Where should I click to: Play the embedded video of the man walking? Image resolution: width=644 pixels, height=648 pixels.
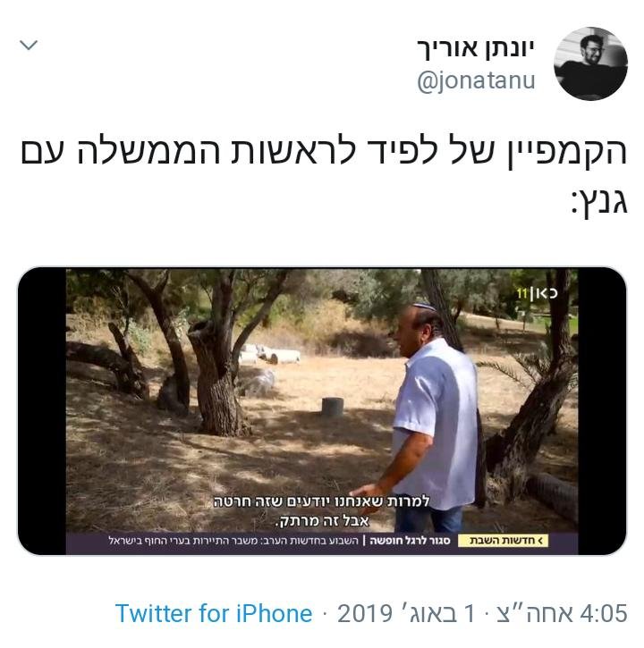pyautogui.click(x=322, y=411)
